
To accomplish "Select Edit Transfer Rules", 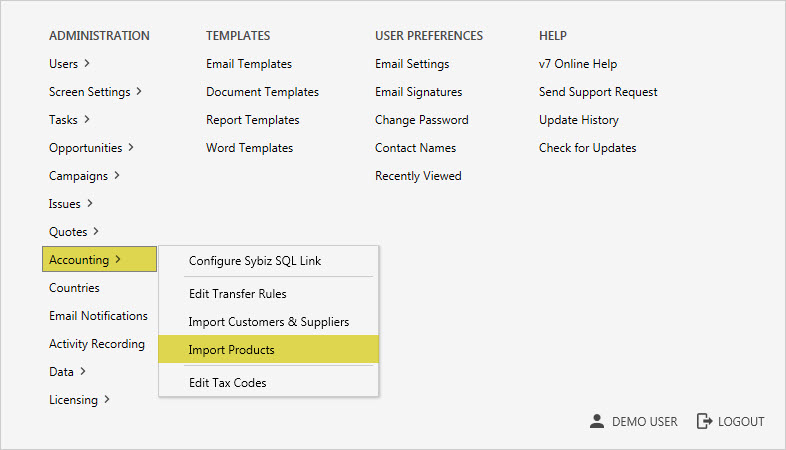I will 237,294.
